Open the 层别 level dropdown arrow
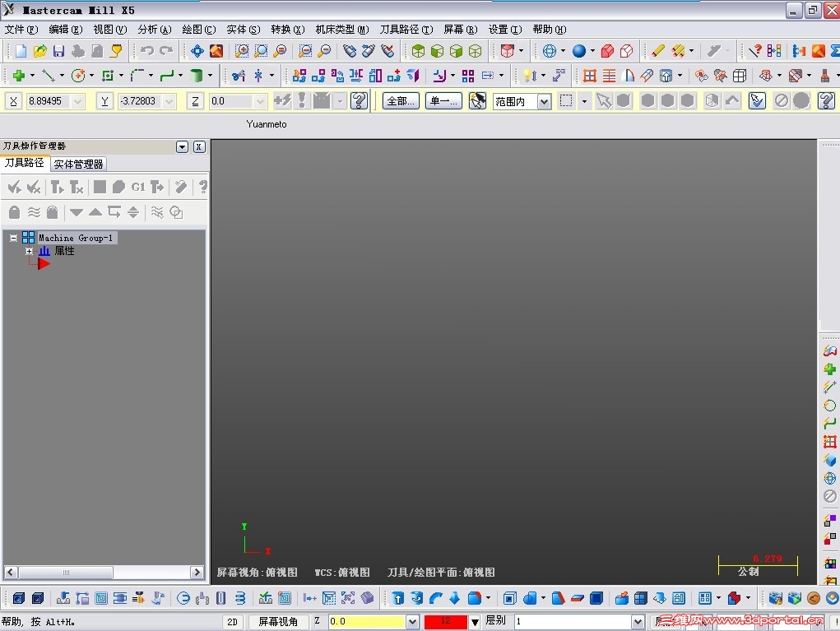The image size is (840, 631). [x=638, y=622]
